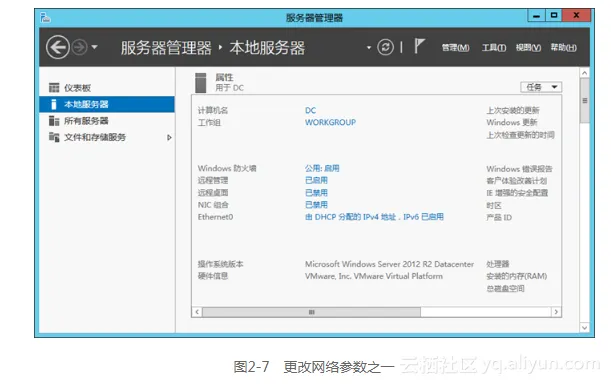Click the 工作组 label

[209, 123]
